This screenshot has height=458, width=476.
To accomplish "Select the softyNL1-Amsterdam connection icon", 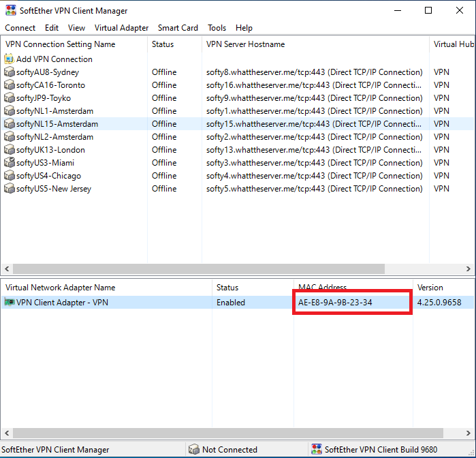I will coord(9,111).
